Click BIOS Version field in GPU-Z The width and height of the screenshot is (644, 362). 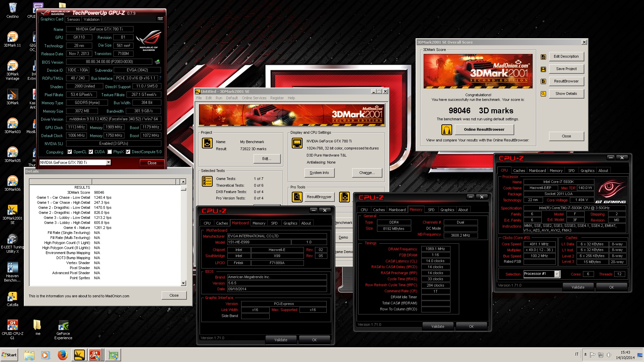point(109,62)
